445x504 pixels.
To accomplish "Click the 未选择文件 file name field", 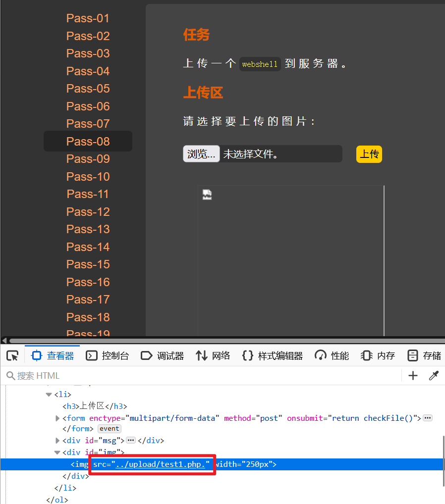I will pos(280,154).
